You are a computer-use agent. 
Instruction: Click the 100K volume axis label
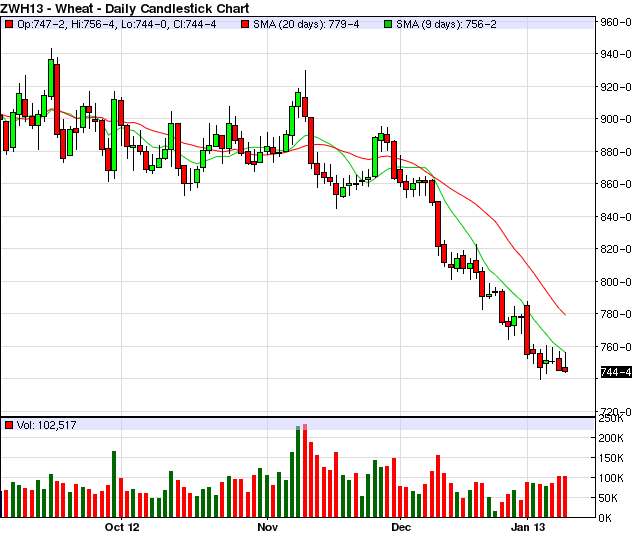click(611, 478)
